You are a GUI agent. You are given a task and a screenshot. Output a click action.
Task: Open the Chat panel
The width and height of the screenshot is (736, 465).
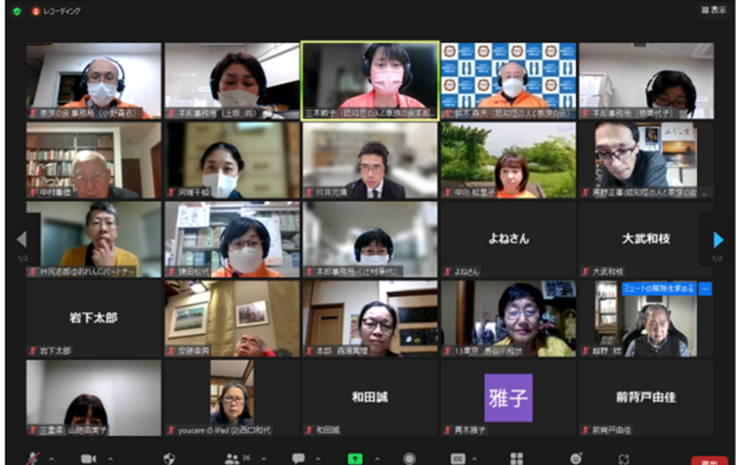298,458
